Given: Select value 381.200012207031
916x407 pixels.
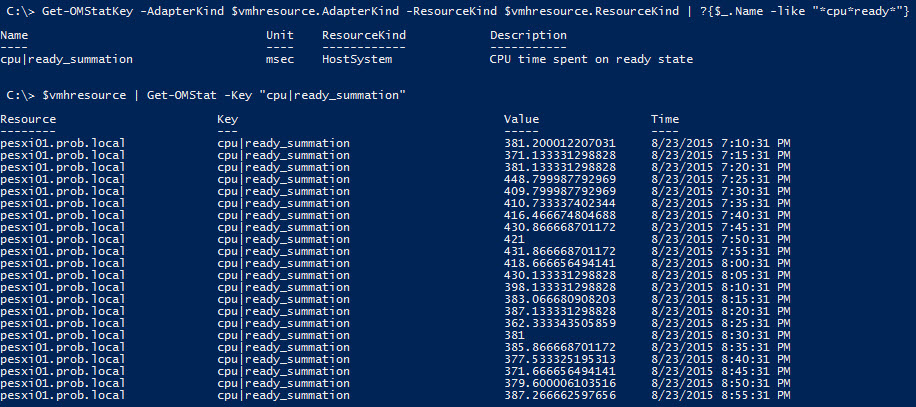Looking at the screenshot, I should (x=560, y=143).
